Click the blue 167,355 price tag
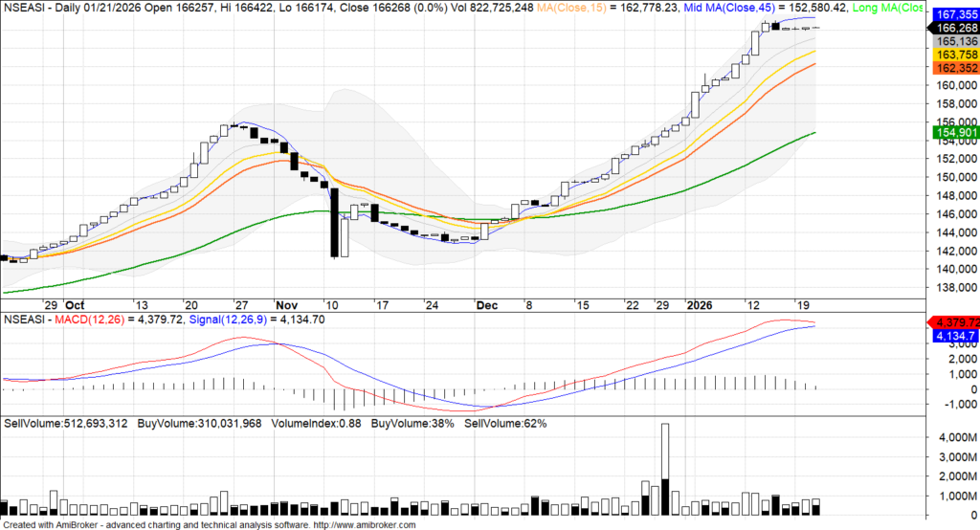 click(x=951, y=15)
